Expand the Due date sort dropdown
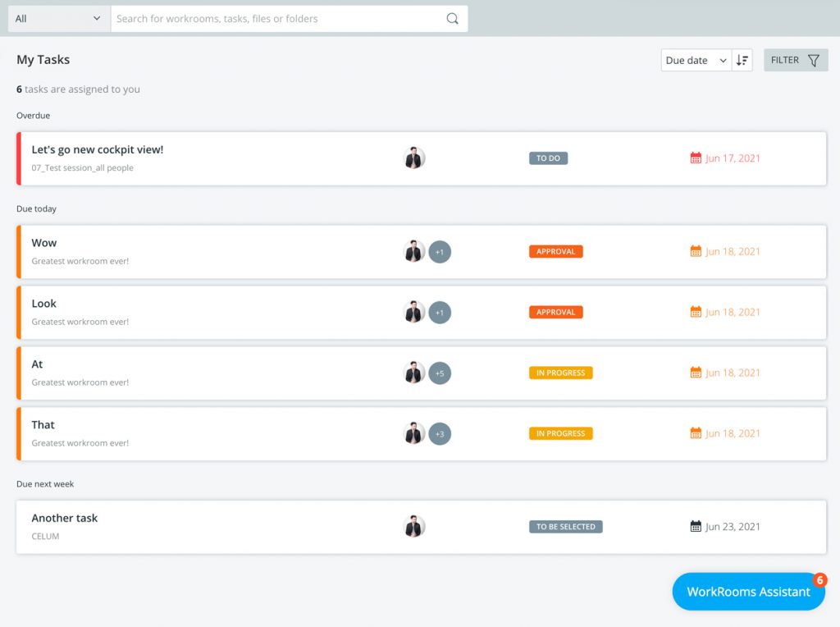840x627 pixels. [x=696, y=60]
